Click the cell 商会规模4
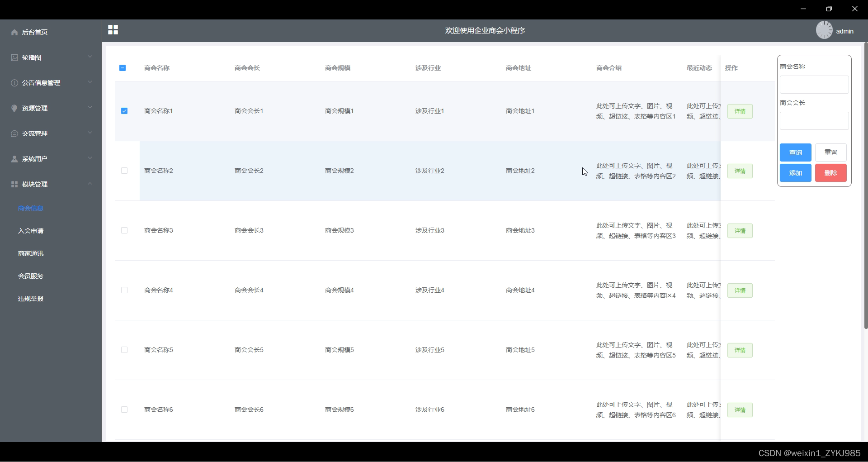Image resolution: width=868 pixels, height=462 pixels. [340, 290]
